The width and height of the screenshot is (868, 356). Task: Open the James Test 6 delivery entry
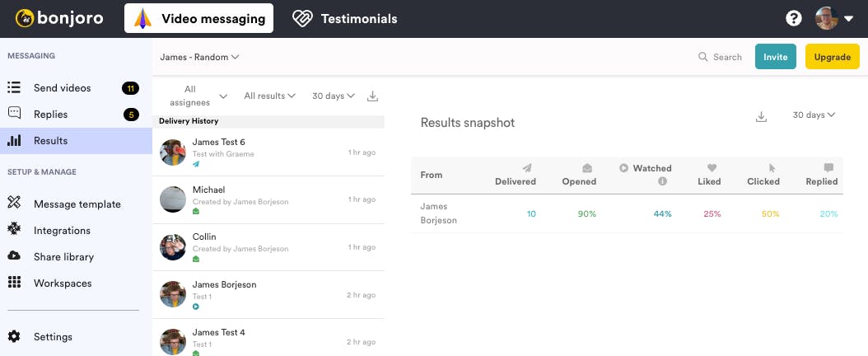268,152
